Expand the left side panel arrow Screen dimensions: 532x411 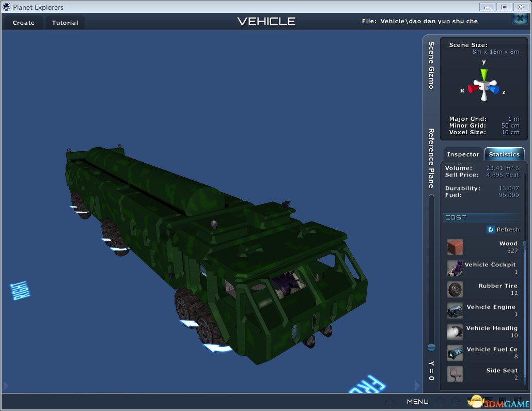5,386
